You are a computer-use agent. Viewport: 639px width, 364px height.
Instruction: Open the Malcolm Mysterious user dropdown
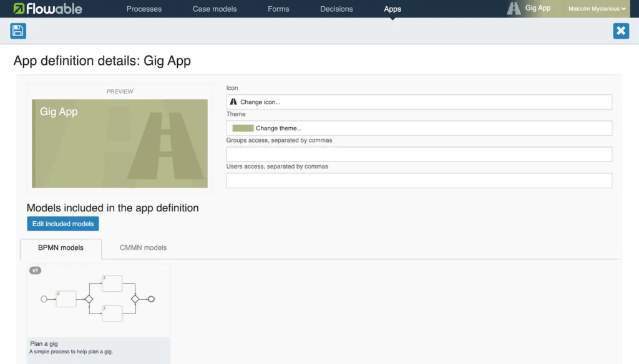click(597, 9)
